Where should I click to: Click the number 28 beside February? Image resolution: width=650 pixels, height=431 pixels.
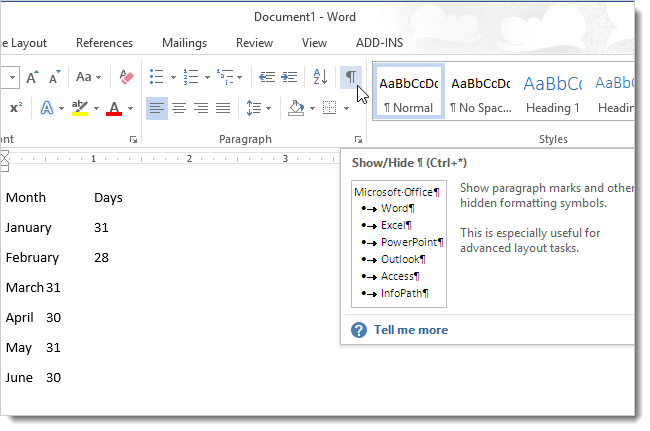click(101, 258)
